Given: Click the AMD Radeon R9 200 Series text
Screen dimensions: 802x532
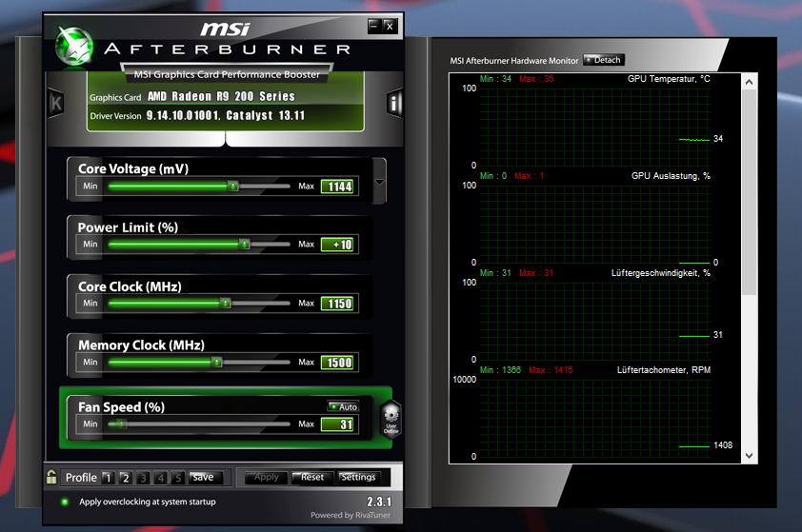Looking at the screenshot, I should tap(222, 96).
